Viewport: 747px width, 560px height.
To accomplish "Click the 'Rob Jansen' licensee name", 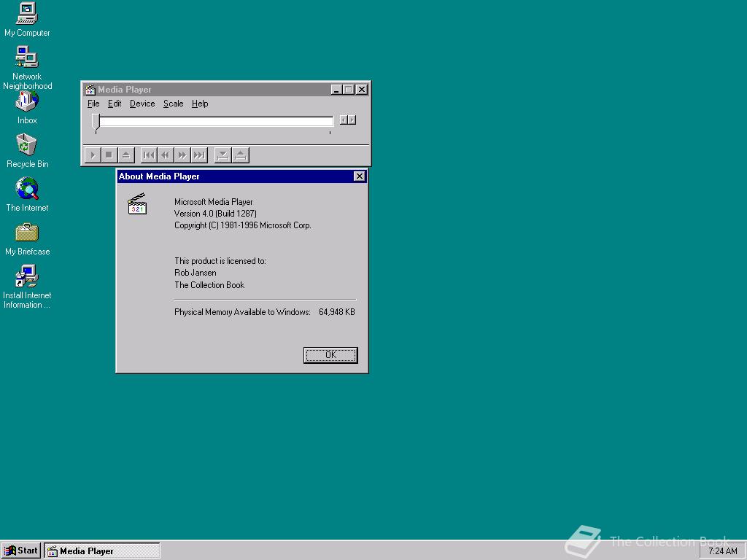I will click(x=196, y=273).
